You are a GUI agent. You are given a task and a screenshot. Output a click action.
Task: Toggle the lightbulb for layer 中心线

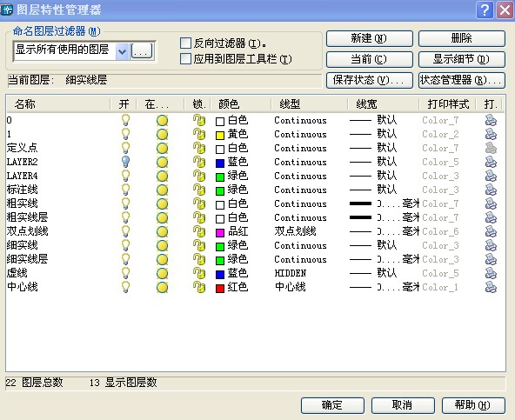coord(125,287)
